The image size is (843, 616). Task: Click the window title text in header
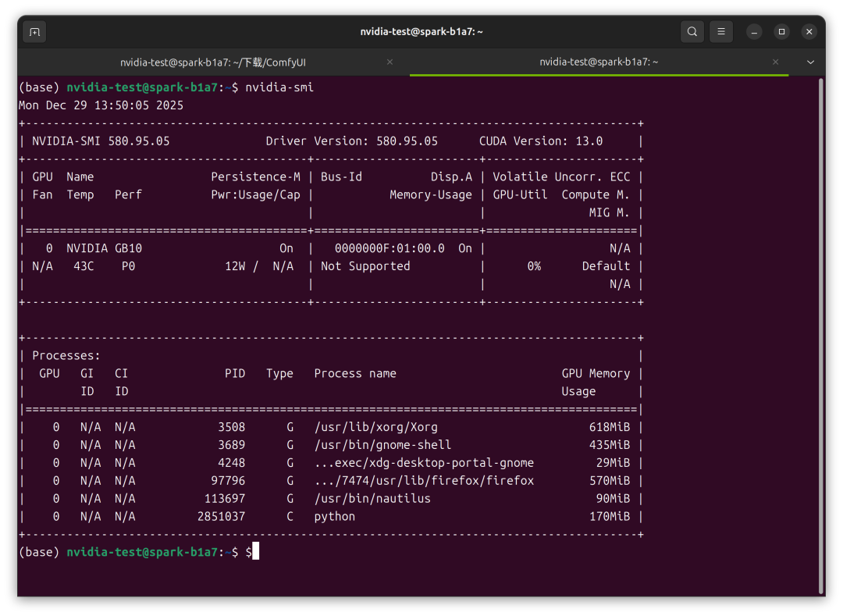click(421, 32)
